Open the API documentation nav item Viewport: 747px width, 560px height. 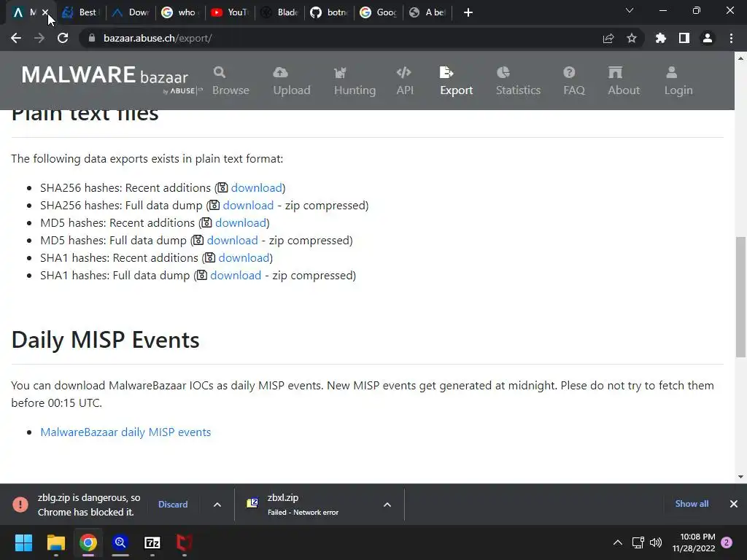[404, 81]
